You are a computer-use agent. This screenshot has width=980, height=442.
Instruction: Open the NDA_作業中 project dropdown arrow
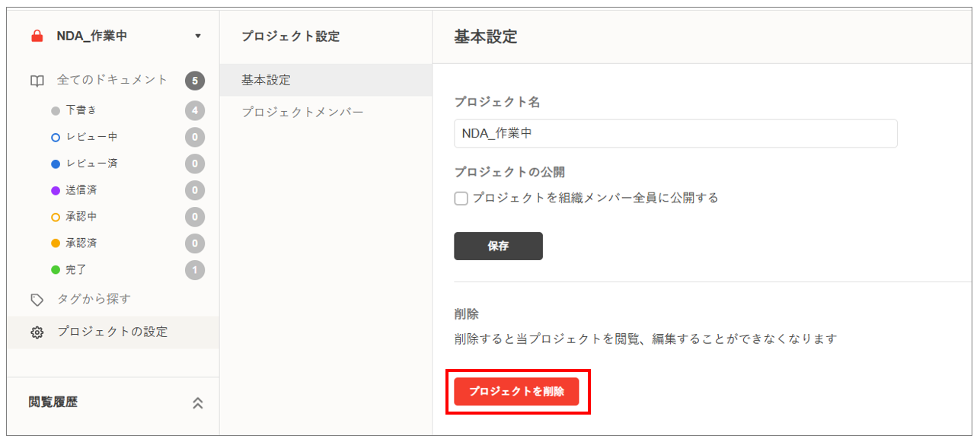[x=198, y=36]
